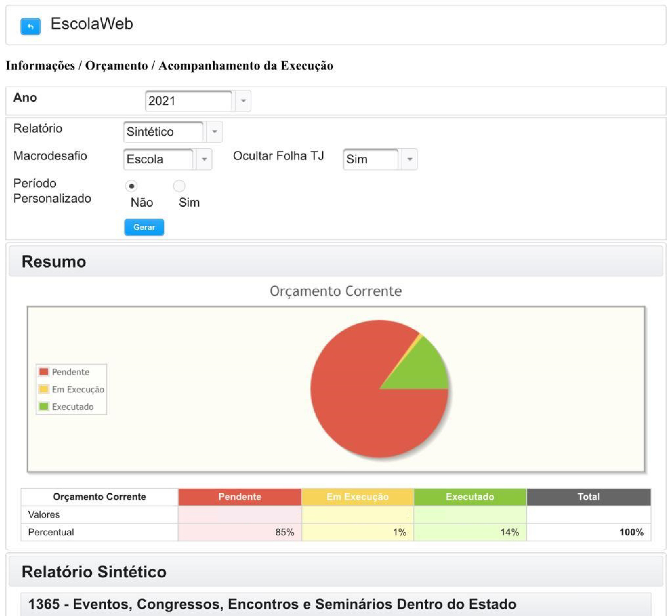Click the red Pendente legend swatch

[x=44, y=372]
